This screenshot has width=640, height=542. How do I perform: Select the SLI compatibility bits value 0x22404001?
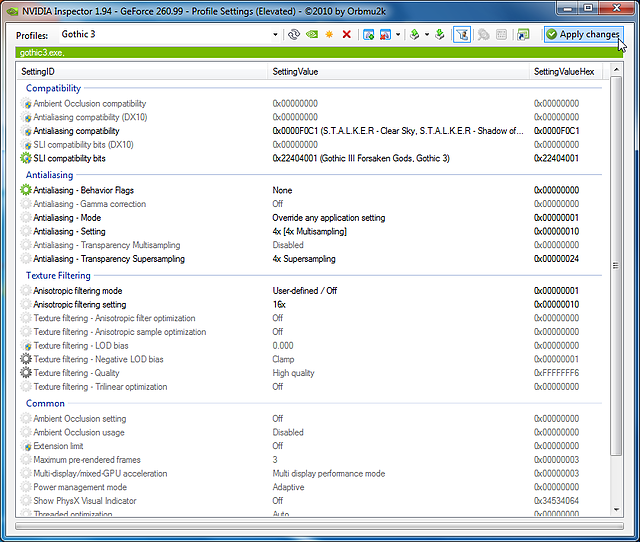click(x=361, y=158)
